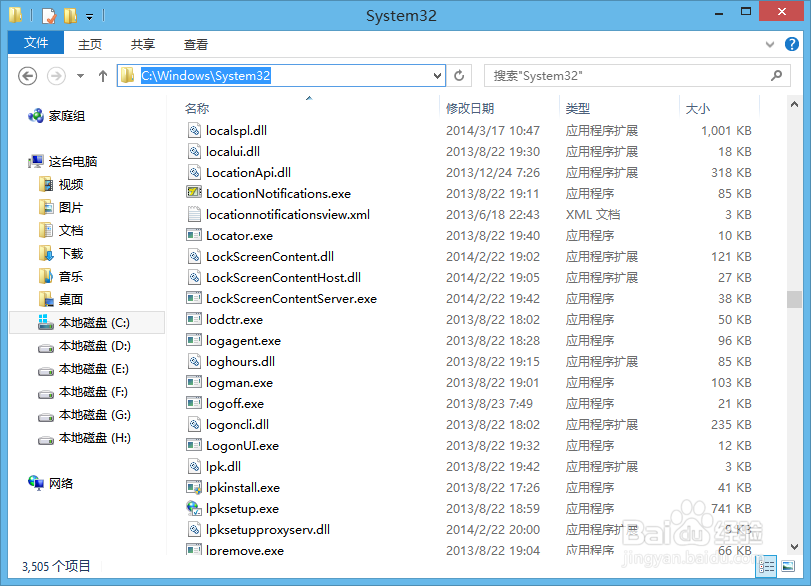Switch to details view in status bar

tap(767, 566)
